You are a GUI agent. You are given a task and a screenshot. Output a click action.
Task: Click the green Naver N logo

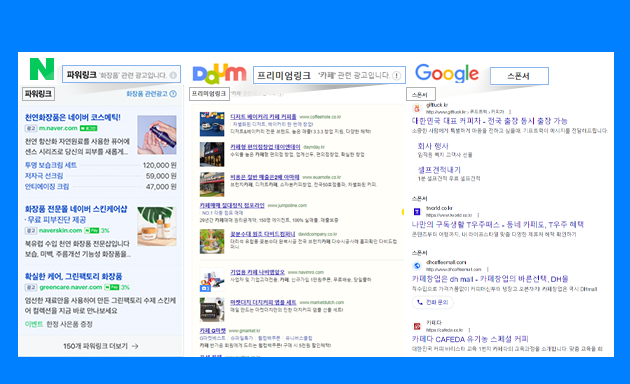[x=42, y=69]
